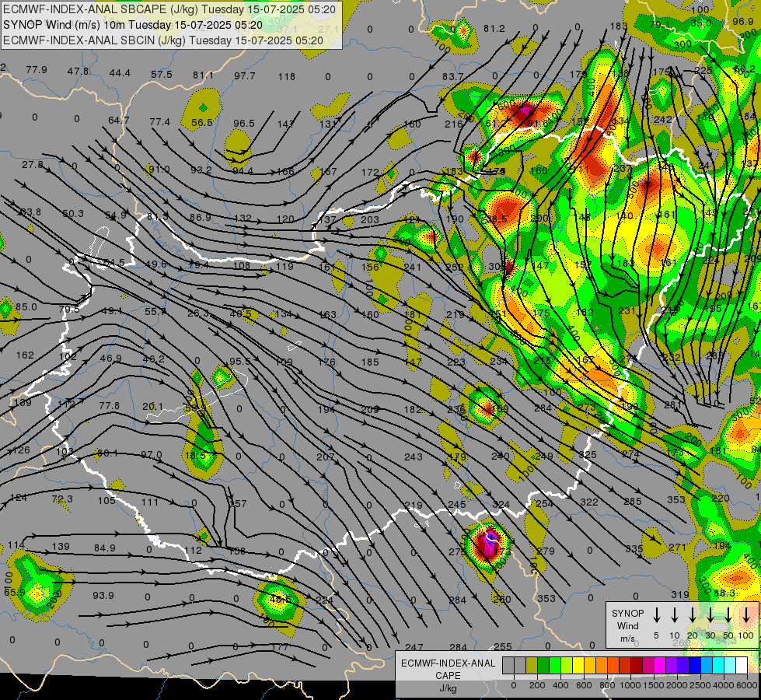
Task: Click the wind arrow above 100 m/s
Action: coord(746,614)
